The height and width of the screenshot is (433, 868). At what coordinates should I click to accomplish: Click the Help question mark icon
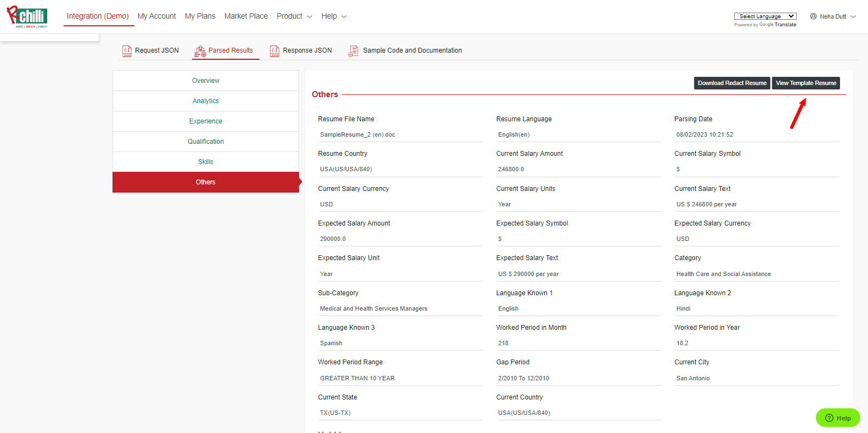pos(829,418)
